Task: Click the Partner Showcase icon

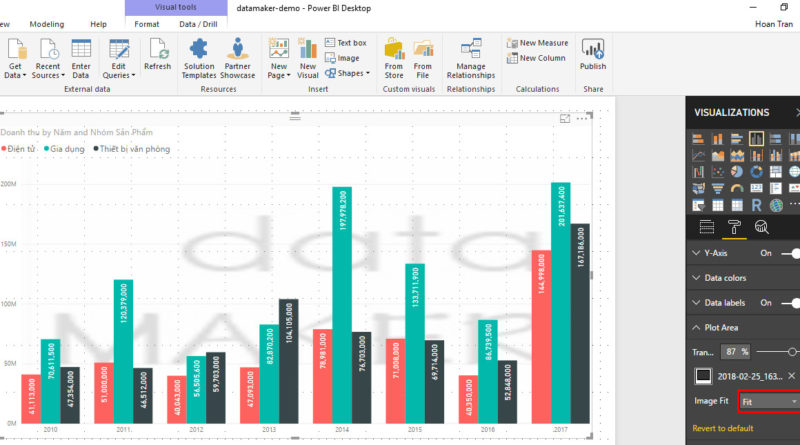Action: pos(237,58)
